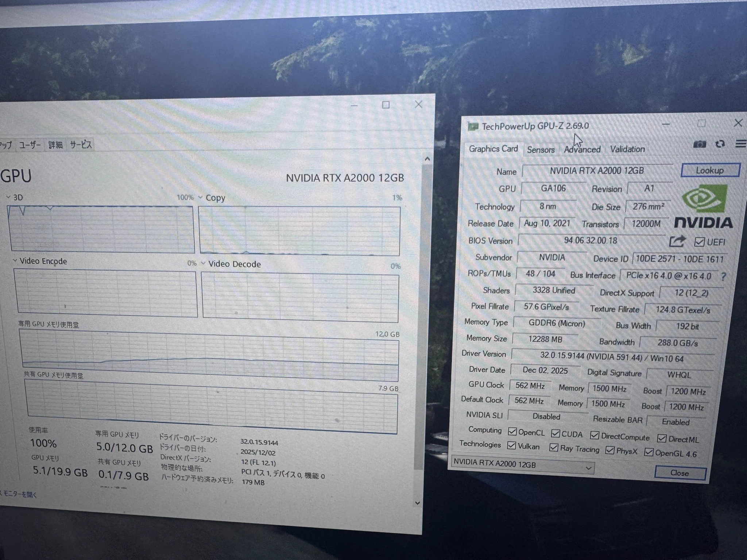
Task: Click the dedicated GPU memory usage graph
Action: pos(210,356)
